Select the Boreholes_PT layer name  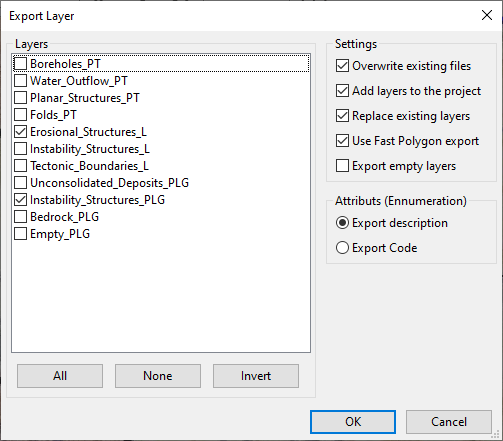[65, 64]
